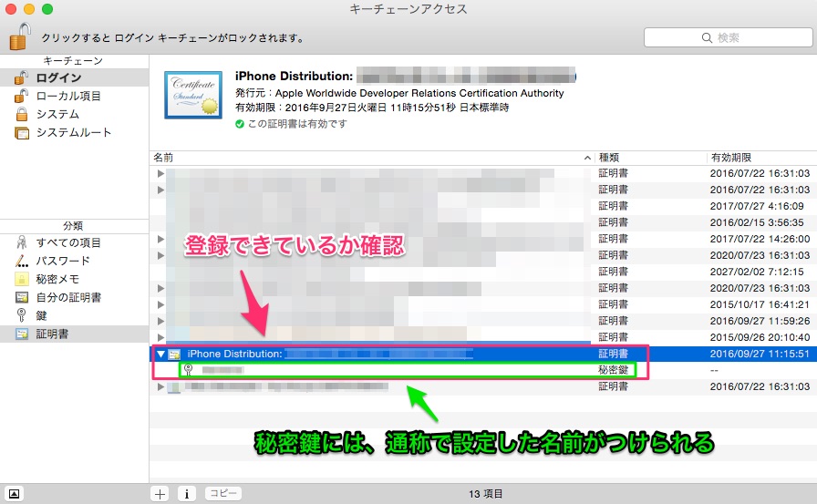The image size is (817, 504).
Task: Focus the 検索 search field
Action: point(728,37)
